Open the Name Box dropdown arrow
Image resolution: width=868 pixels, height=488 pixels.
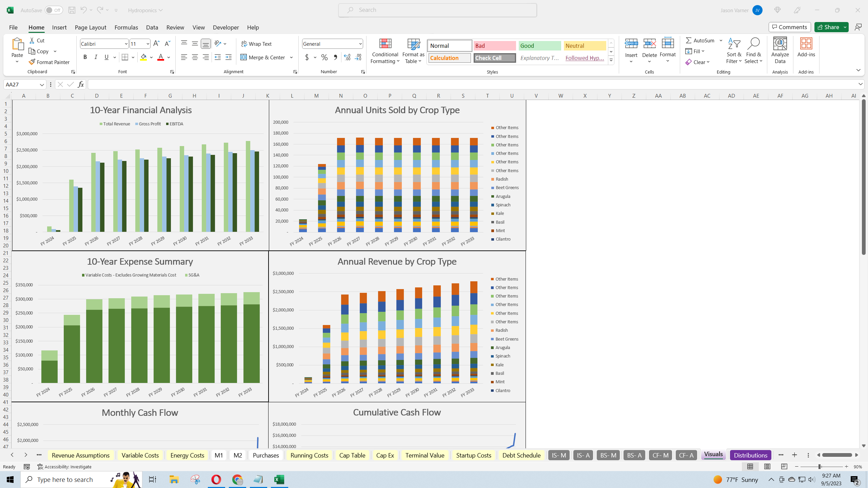[42, 84]
